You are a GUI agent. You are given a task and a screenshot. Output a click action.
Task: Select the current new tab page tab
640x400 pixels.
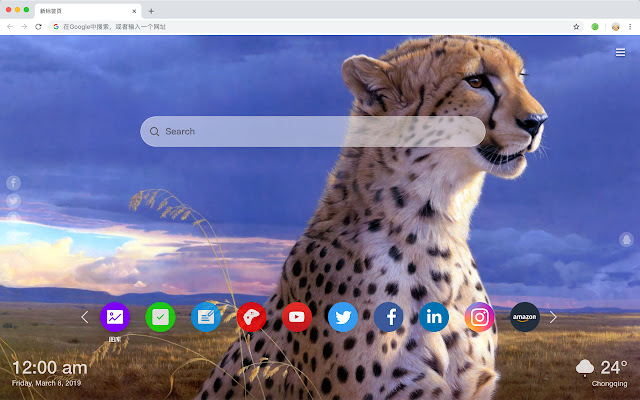pos(88,11)
